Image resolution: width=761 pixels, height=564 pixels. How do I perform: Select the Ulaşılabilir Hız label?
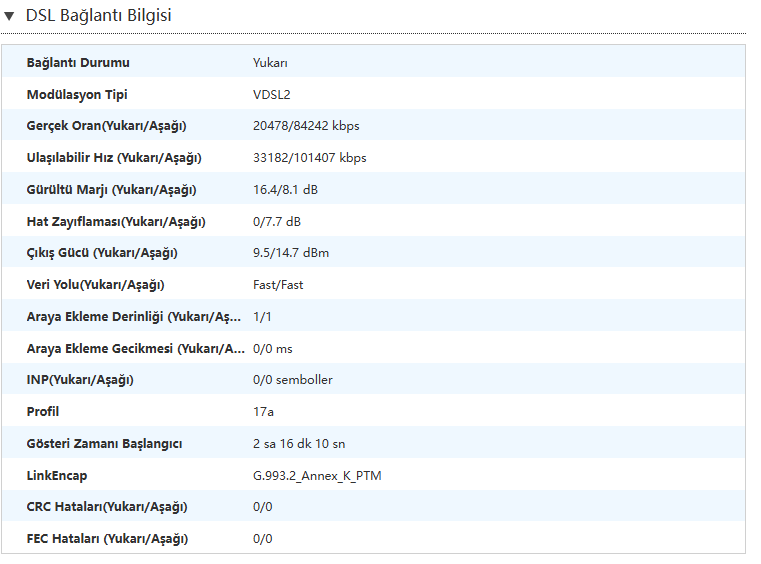point(114,158)
